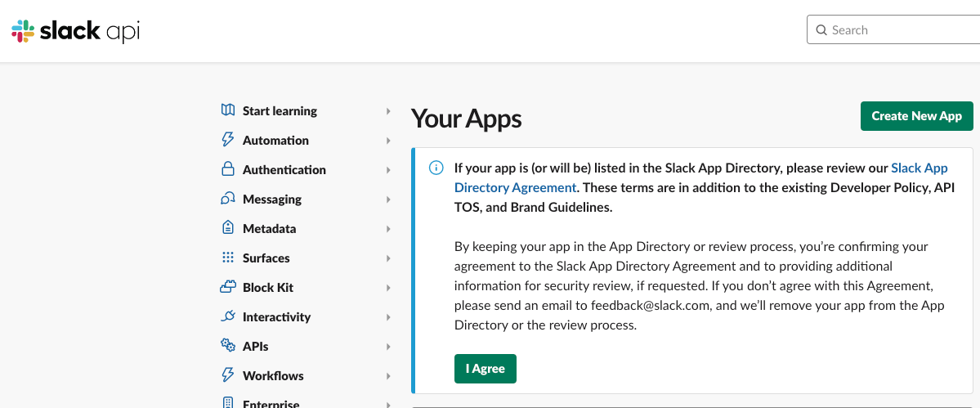Open the Enterprise menu item
This screenshot has height=408, width=980.
pos(271,404)
